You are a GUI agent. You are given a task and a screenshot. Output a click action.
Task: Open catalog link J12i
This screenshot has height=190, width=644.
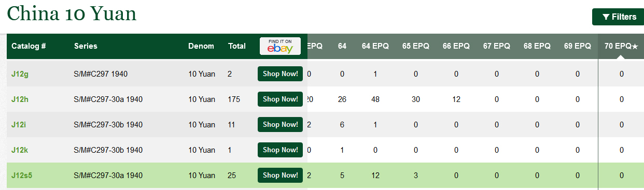click(19, 125)
